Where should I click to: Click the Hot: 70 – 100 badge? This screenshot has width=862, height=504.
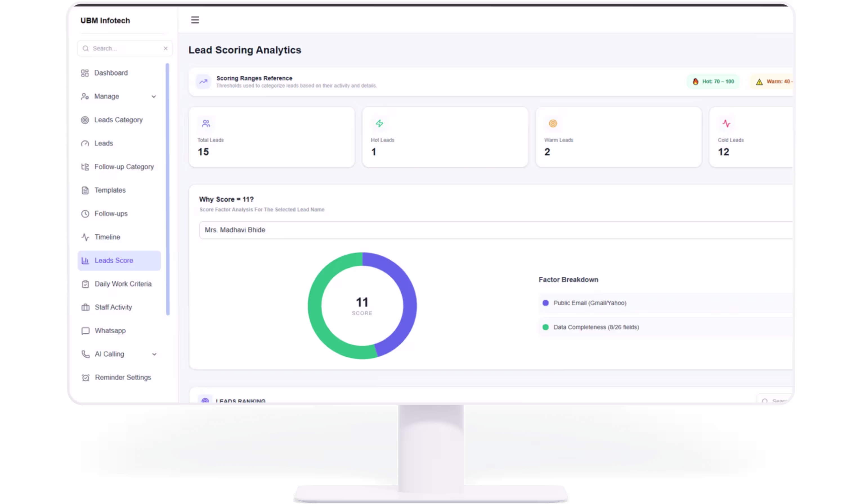[713, 81]
